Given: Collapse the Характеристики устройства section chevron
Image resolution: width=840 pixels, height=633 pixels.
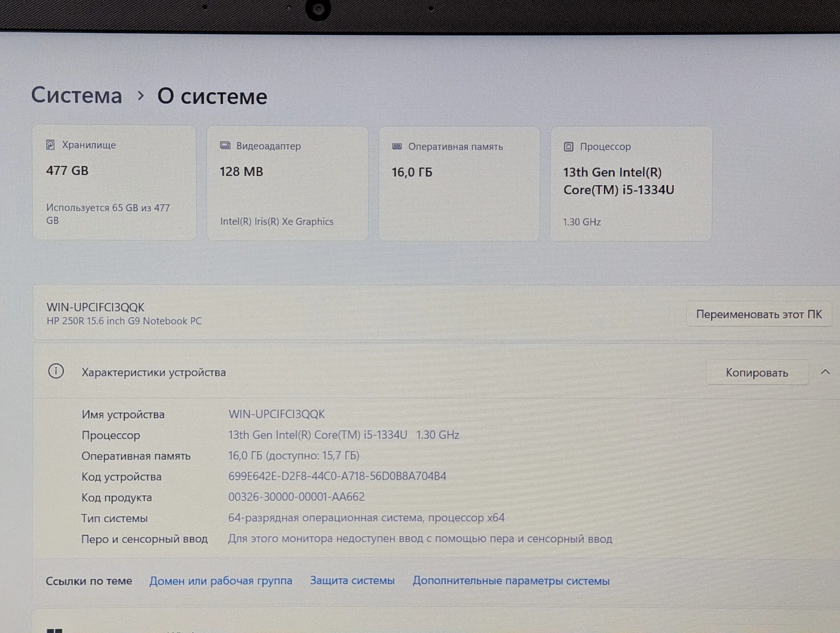Looking at the screenshot, I should tap(825, 372).
